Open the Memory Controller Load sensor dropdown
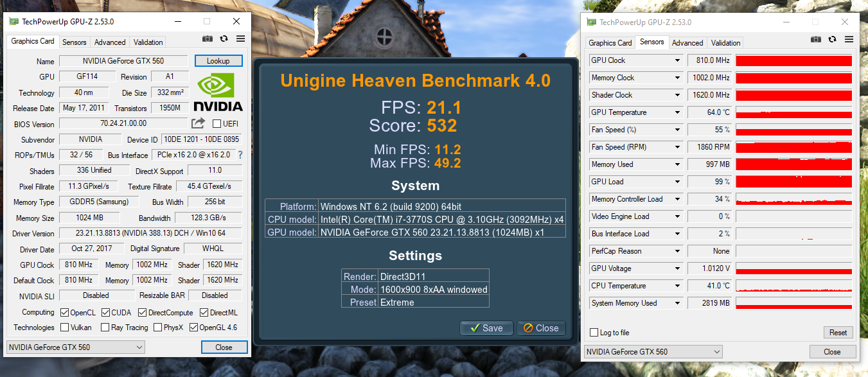 click(677, 199)
